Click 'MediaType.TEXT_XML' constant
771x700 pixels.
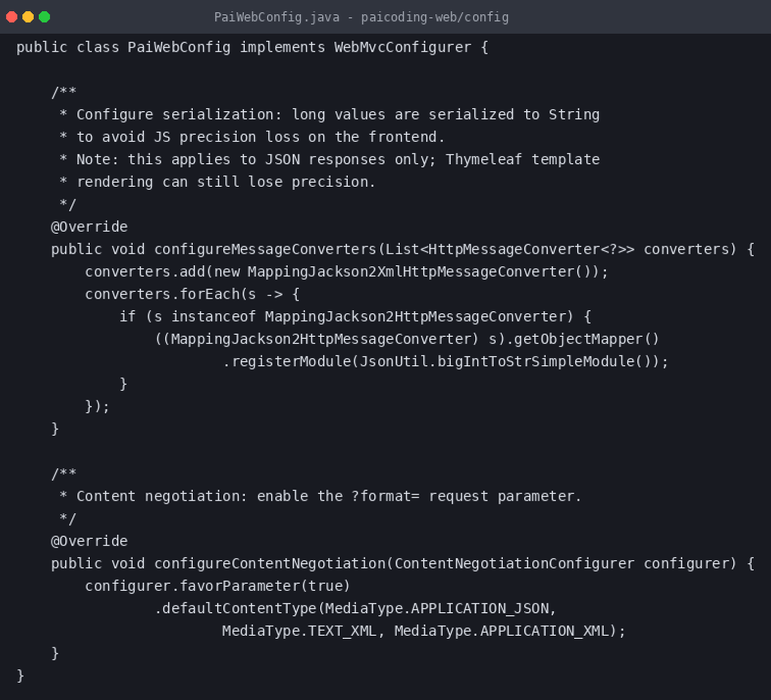[x=299, y=631]
